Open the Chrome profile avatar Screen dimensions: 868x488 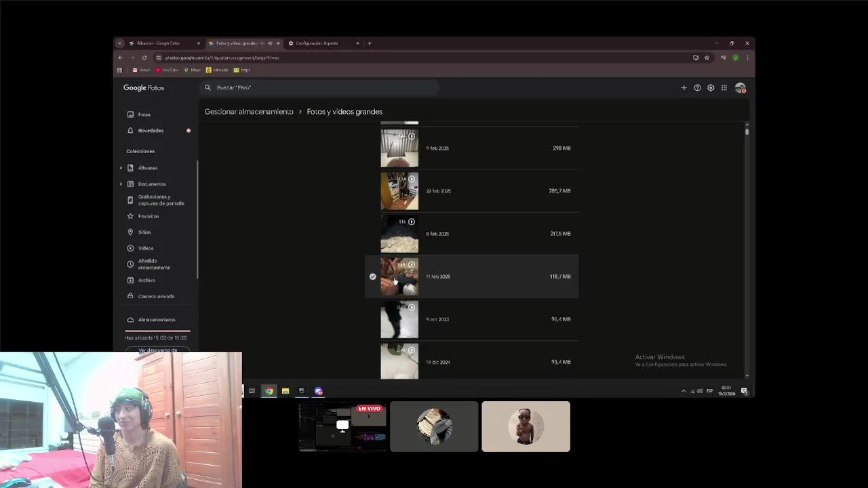tap(736, 58)
